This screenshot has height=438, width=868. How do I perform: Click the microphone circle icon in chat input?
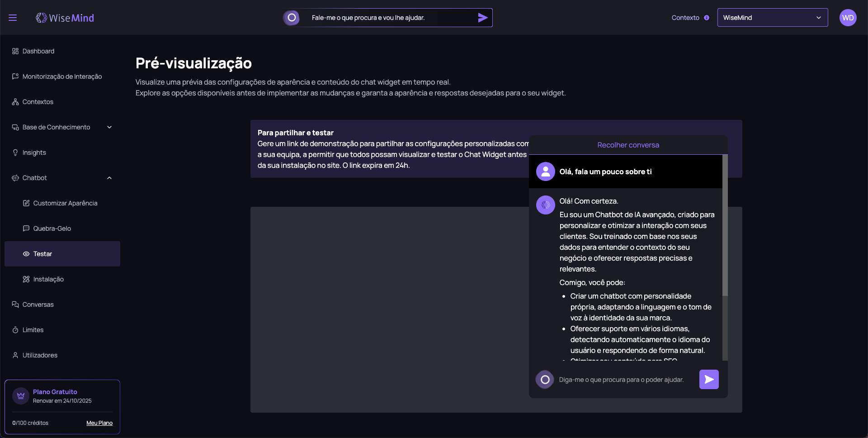545,380
